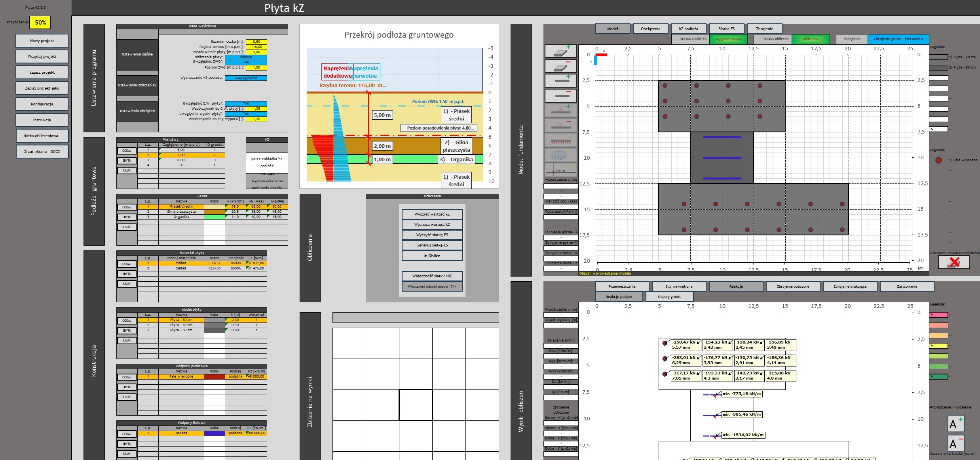The image size is (980, 460).
Task: Toggle 'Widoczność siatki: NIE' button
Action: (x=432, y=276)
